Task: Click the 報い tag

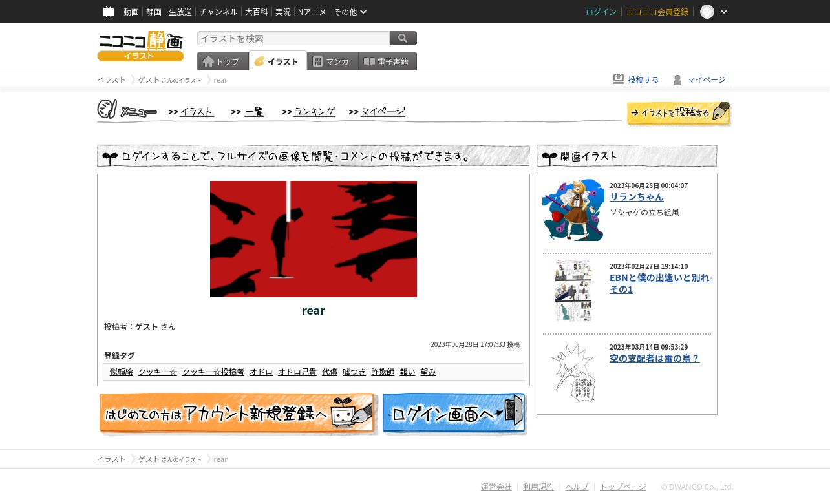Action: point(407,372)
